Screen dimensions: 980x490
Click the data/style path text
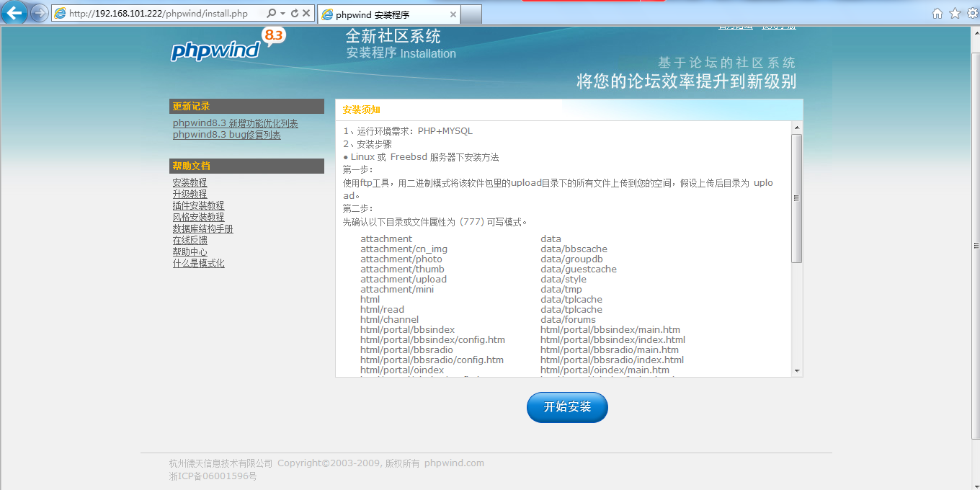click(563, 280)
